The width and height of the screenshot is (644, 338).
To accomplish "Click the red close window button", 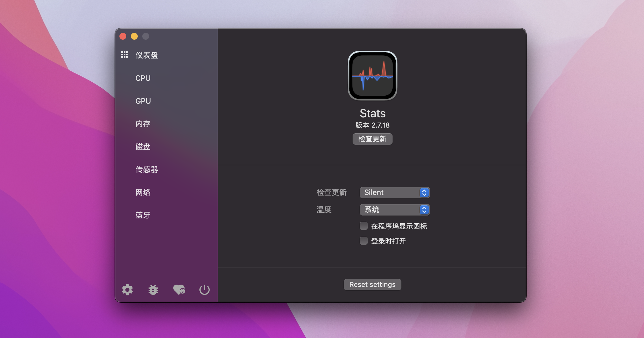I will (x=123, y=36).
